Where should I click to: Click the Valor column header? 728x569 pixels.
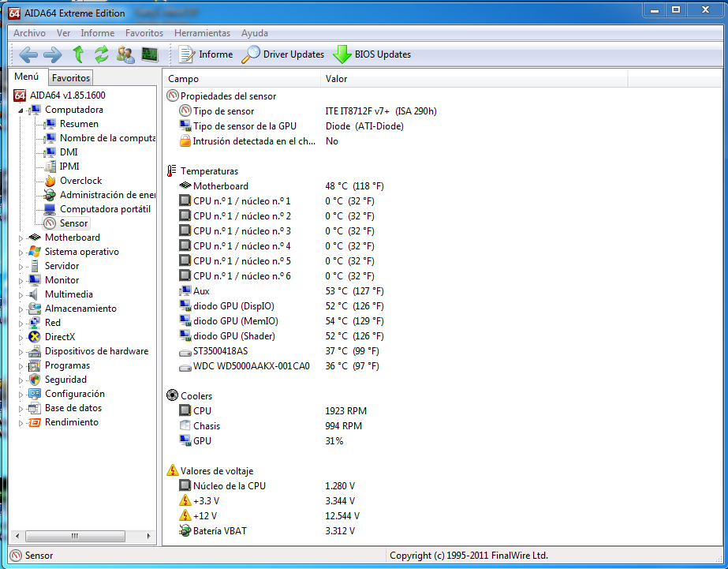[474, 78]
